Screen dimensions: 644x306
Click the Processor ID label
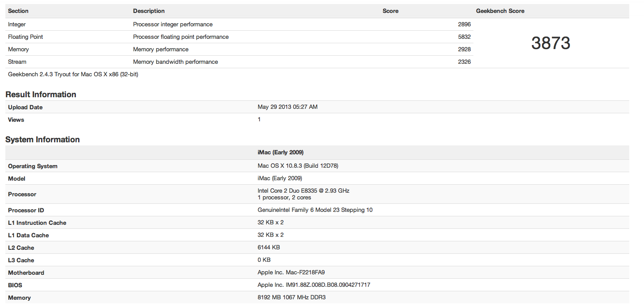(x=26, y=211)
